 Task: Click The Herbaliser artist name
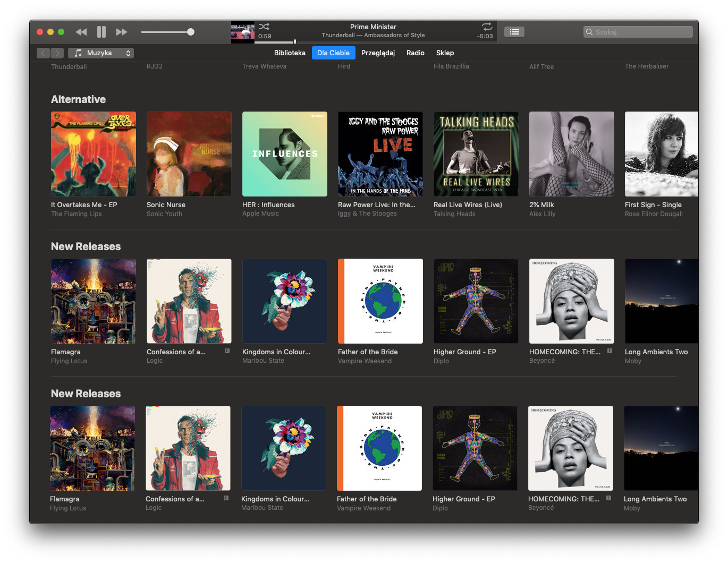647,66
